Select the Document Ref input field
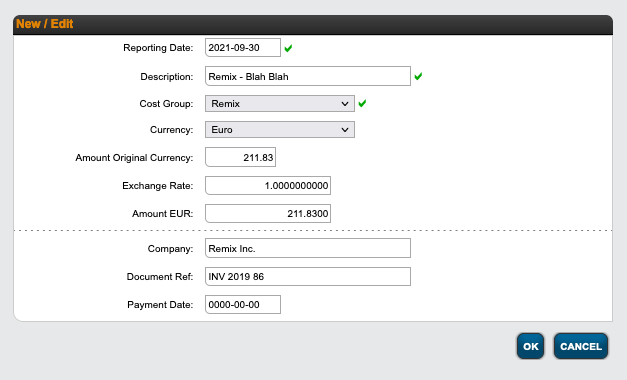The width and height of the screenshot is (627, 380). point(308,276)
